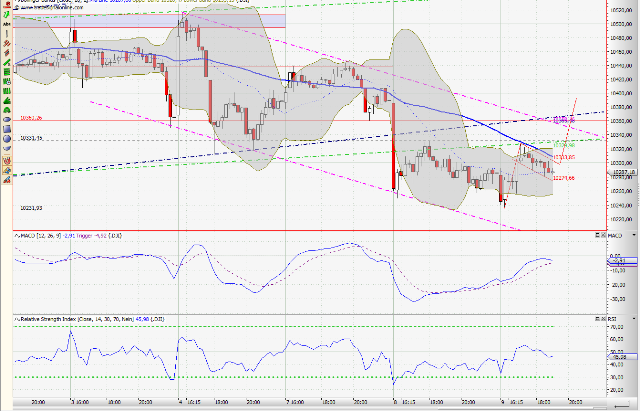Viewport: 640px width, 411px height.
Task: Select the green arcs tool
Action: point(7,110)
